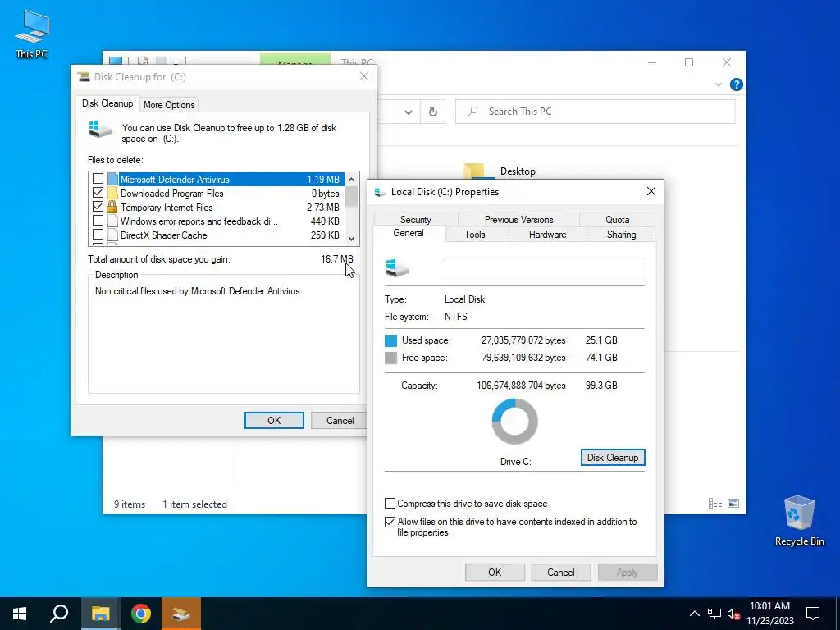This screenshot has width=840, height=630.
Task: Click the drive icon in Disk Cleanup header
Action: point(100,129)
